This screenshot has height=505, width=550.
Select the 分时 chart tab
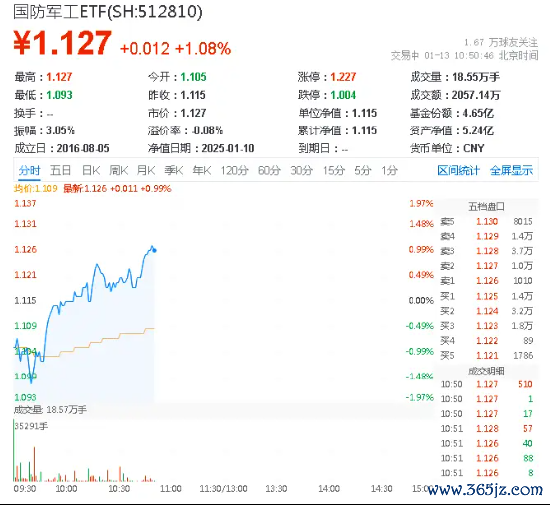29,170
